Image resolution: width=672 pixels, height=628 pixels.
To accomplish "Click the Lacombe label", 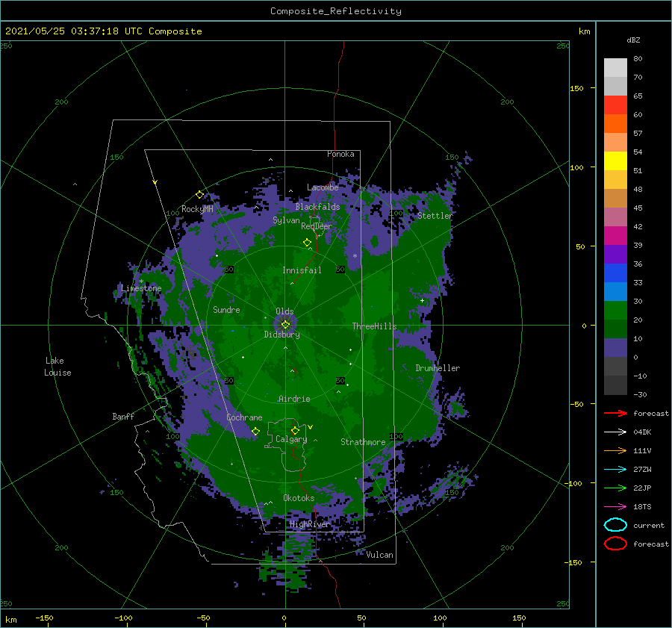I will coord(323,187).
